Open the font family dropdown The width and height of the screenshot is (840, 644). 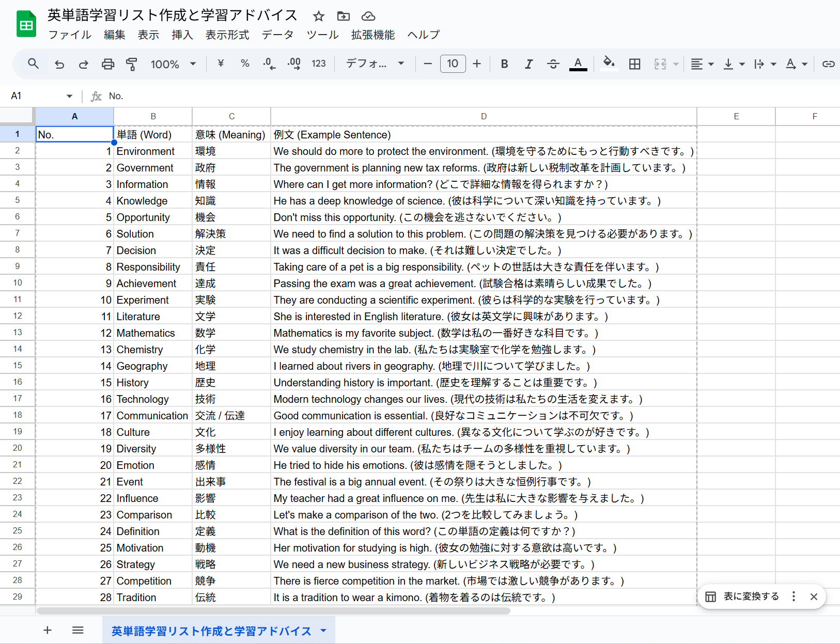(375, 64)
